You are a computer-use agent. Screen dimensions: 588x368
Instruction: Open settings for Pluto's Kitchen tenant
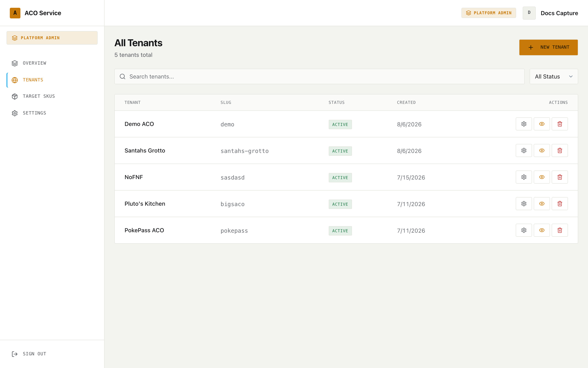coord(524,203)
